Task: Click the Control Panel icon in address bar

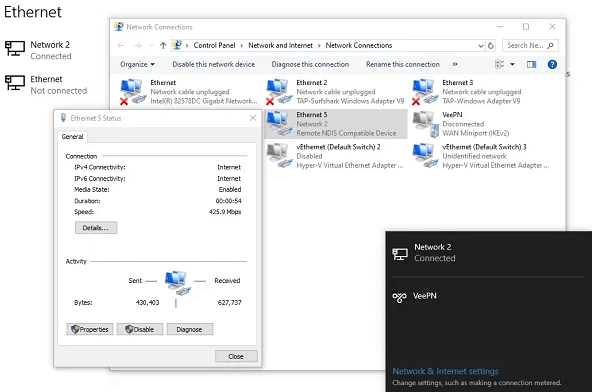Action: 177,45
